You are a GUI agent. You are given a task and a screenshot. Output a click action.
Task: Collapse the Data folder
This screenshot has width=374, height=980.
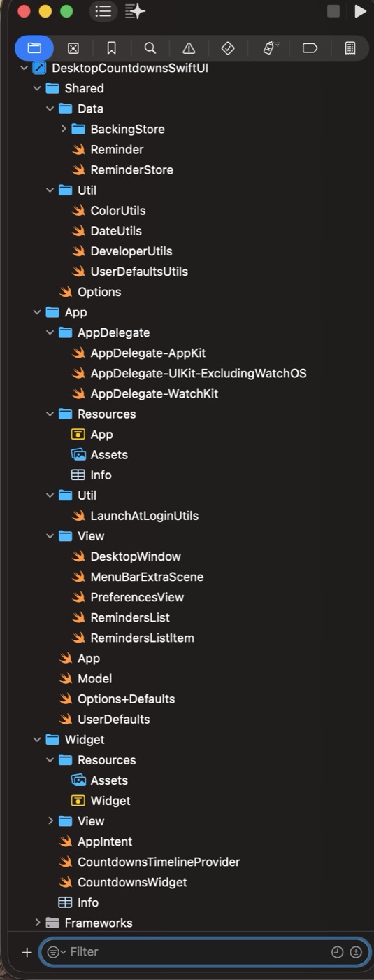tap(50, 108)
